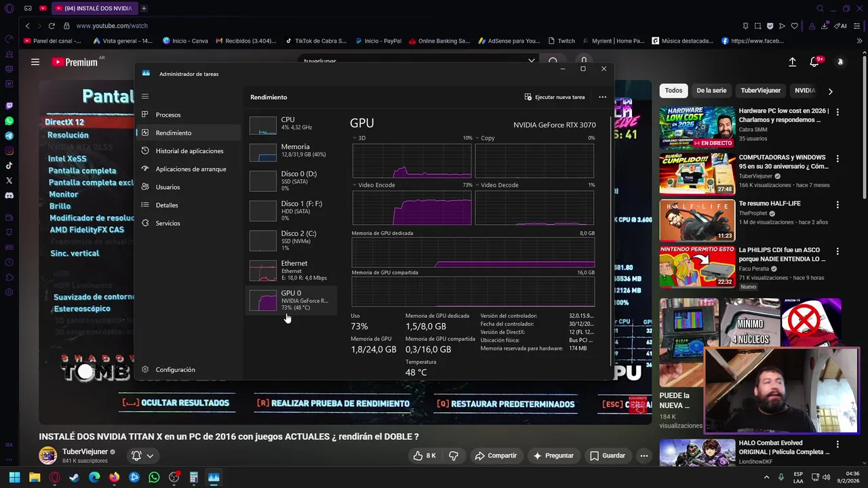Open WhatsApp in Opera sidebar

coord(9,121)
